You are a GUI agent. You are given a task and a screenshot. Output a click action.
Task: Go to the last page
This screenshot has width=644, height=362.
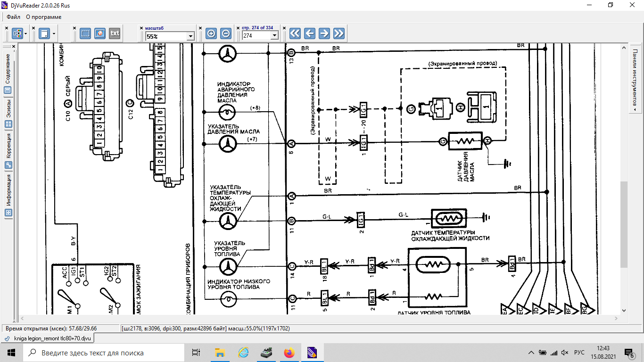[x=339, y=33]
